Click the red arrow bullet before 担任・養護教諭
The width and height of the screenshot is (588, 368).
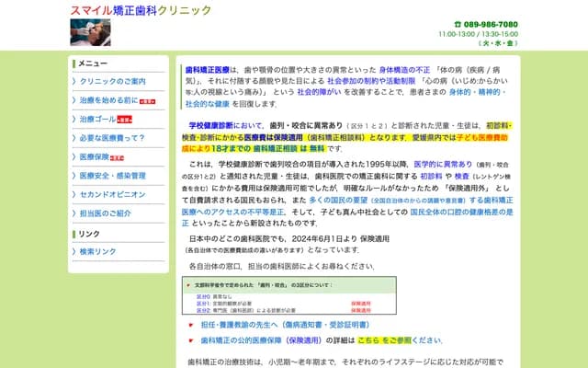(x=190, y=325)
